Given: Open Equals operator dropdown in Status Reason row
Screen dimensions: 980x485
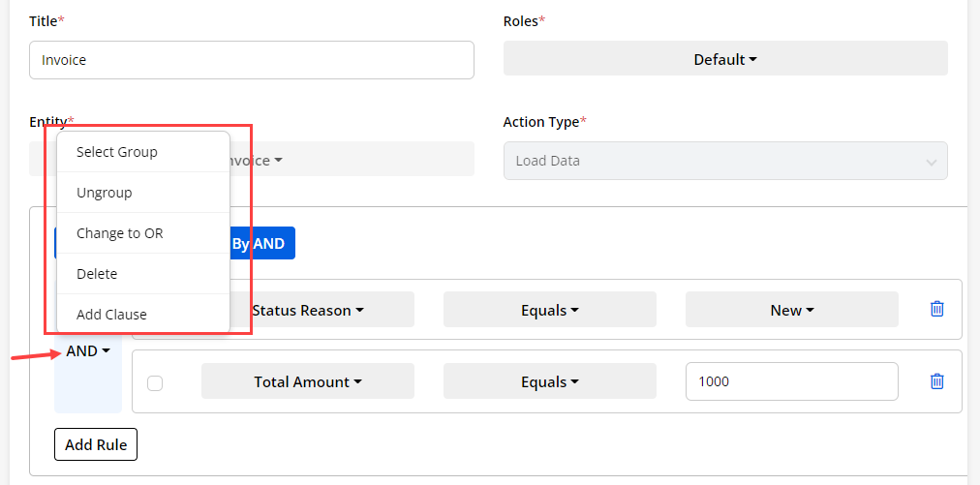Looking at the screenshot, I should 549,310.
